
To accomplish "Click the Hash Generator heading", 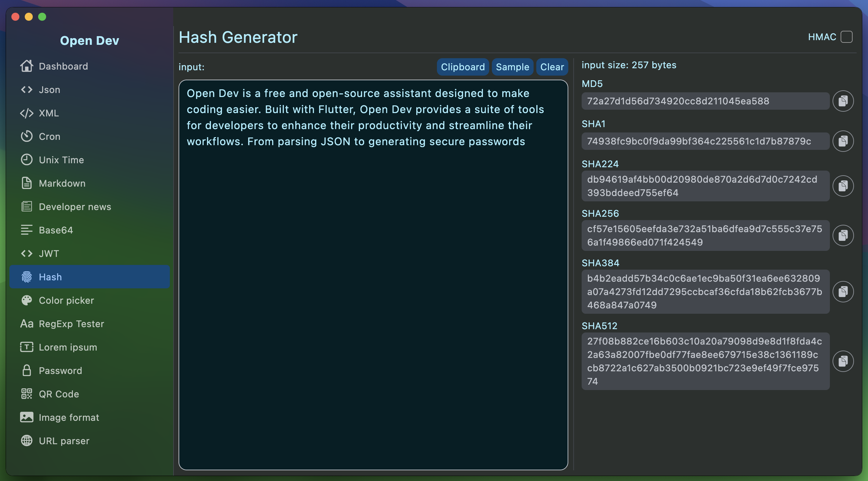I will tap(238, 37).
